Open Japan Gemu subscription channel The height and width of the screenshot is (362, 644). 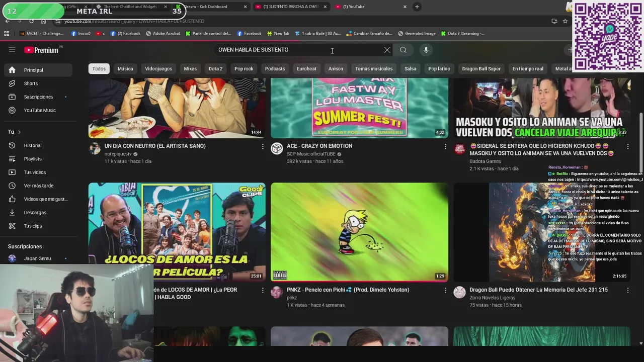tap(38, 258)
